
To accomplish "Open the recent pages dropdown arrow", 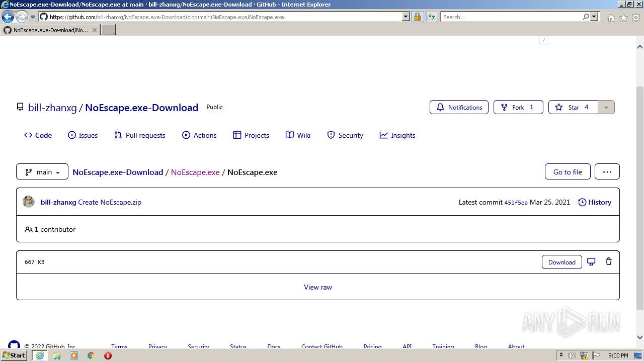I will 33,17.
